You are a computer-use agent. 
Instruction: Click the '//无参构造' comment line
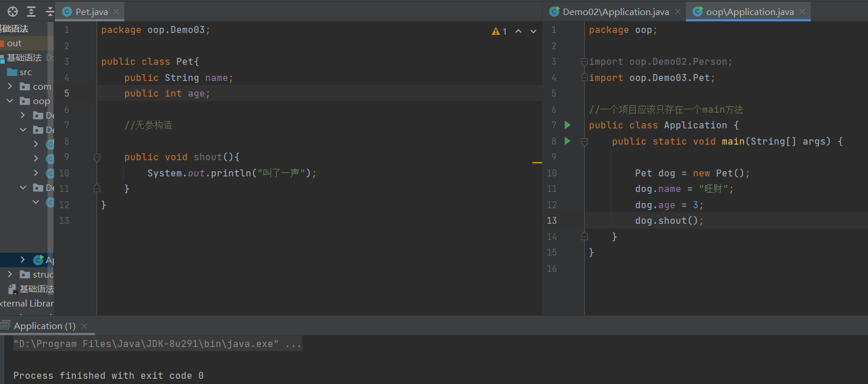tap(149, 125)
